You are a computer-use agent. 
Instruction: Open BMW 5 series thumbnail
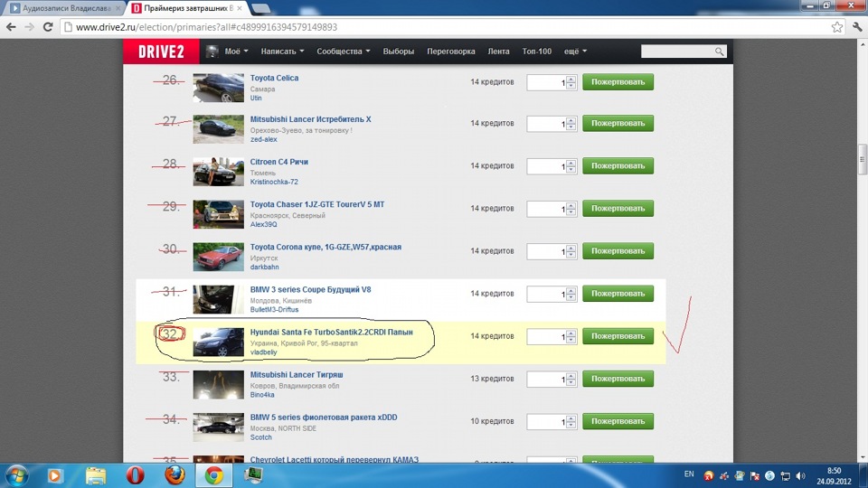(x=218, y=427)
